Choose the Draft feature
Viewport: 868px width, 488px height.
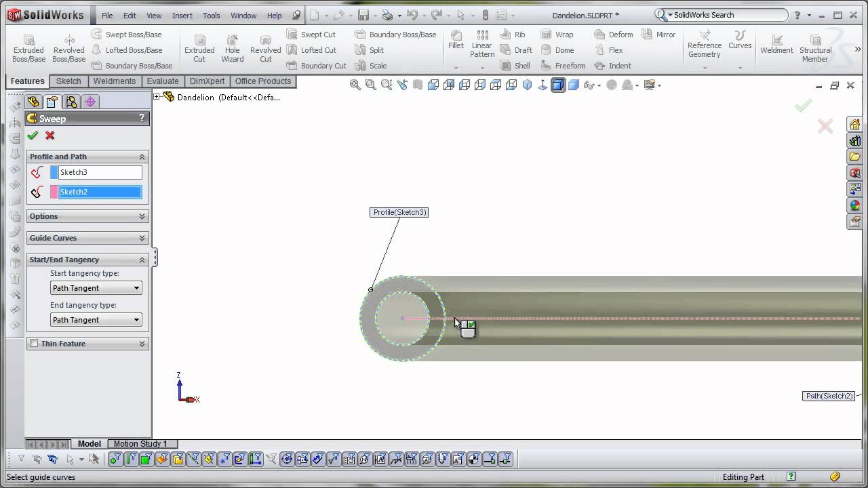coord(516,50)
